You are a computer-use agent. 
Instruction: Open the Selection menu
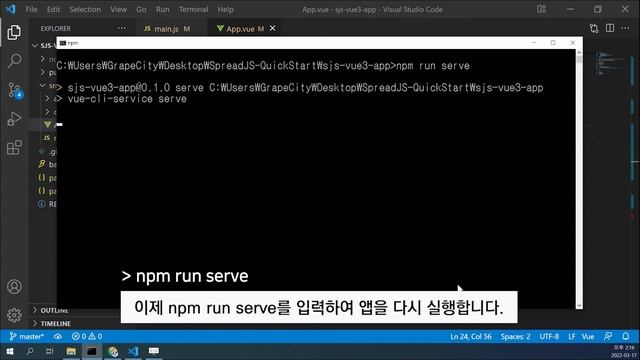point(85,9)
